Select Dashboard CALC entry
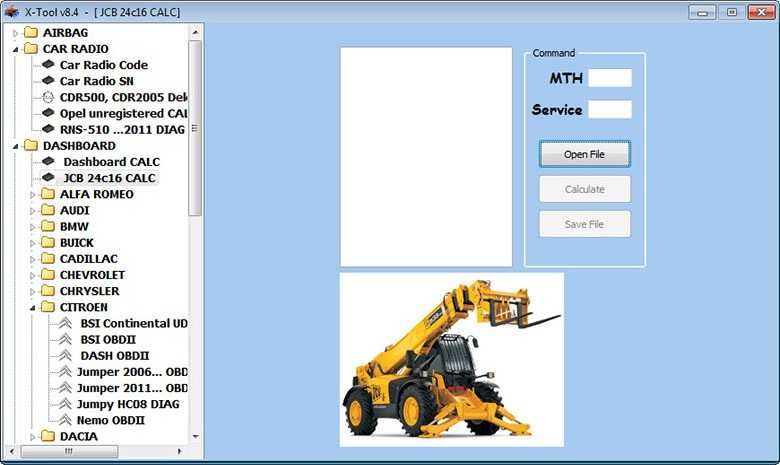Image resolution: width=780 pixels, height=465 pixels. click(111, 162)
